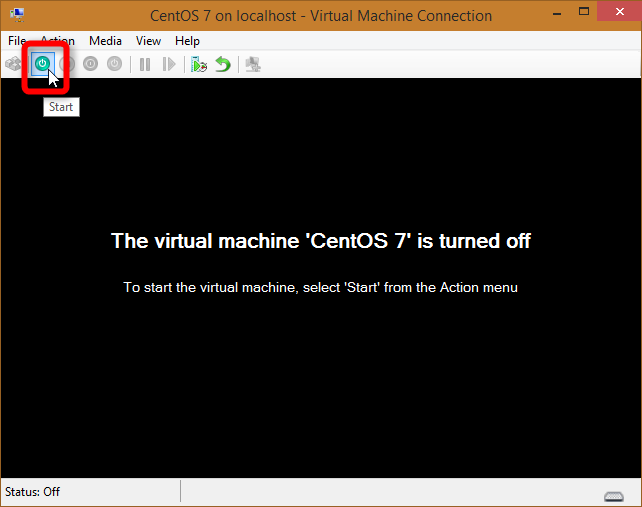The height and width of the screenshot is (507, 642).
Task: Click the Enhanced Session toolbar icon
Action: [x=253, y=64]
